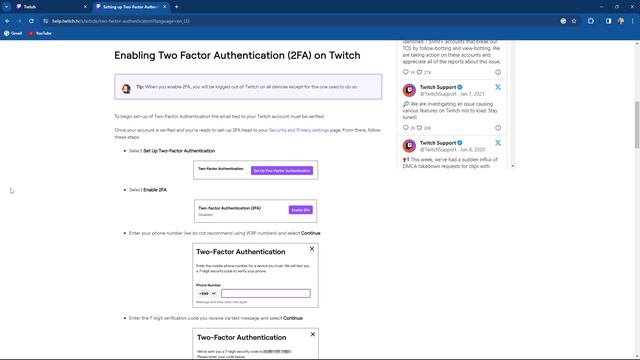The width and height of the screenshot is (640, 360).
Task: Like the Jan 7, 2021 tweet
Action: pyautogui.click(x=420, y=128)
